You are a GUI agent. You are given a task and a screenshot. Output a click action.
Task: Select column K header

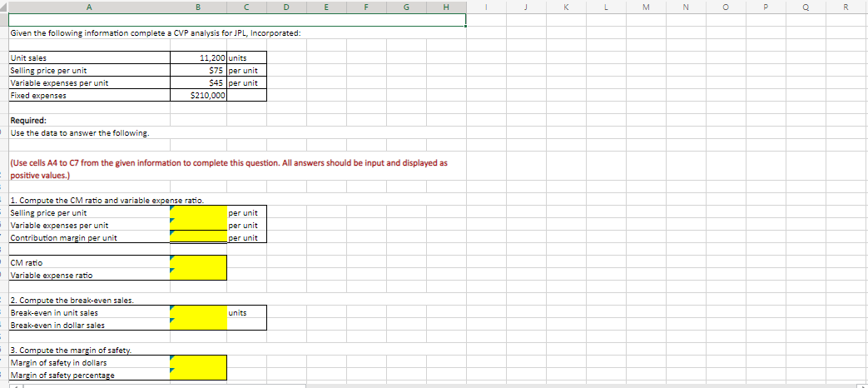pos(566,7)
